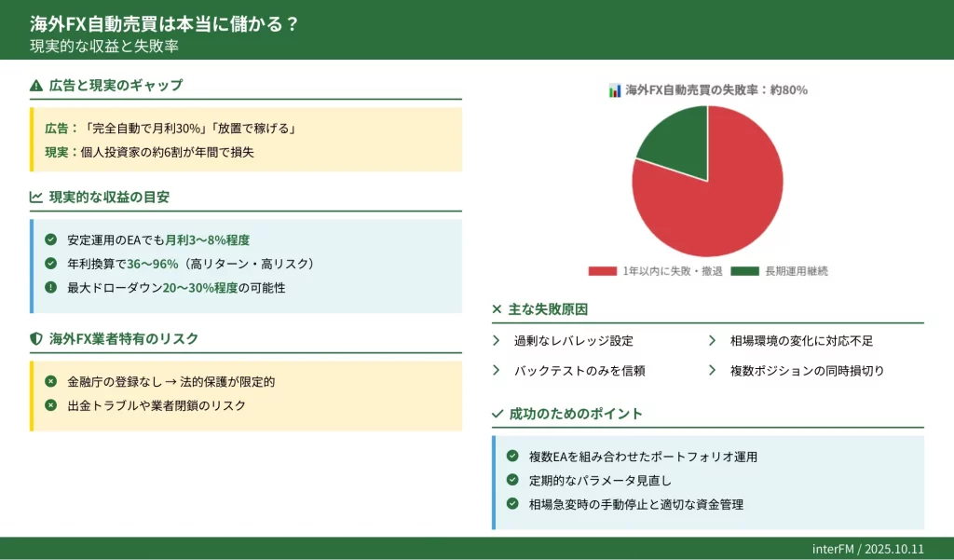Click the chevron beside 過剰なレバレッジ設定
The width and height of the screenshot is (954, 560).
(x=497, y=341)
